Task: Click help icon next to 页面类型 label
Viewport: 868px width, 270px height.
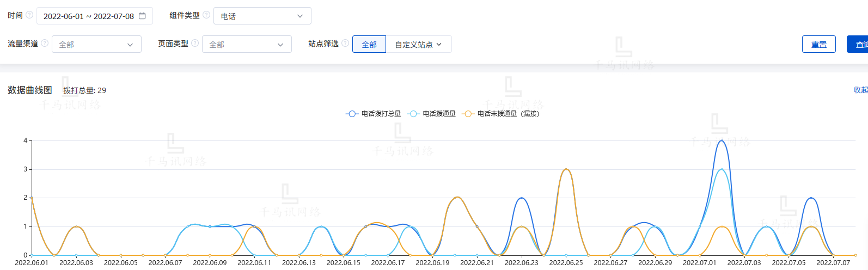Action: (195, 44)
